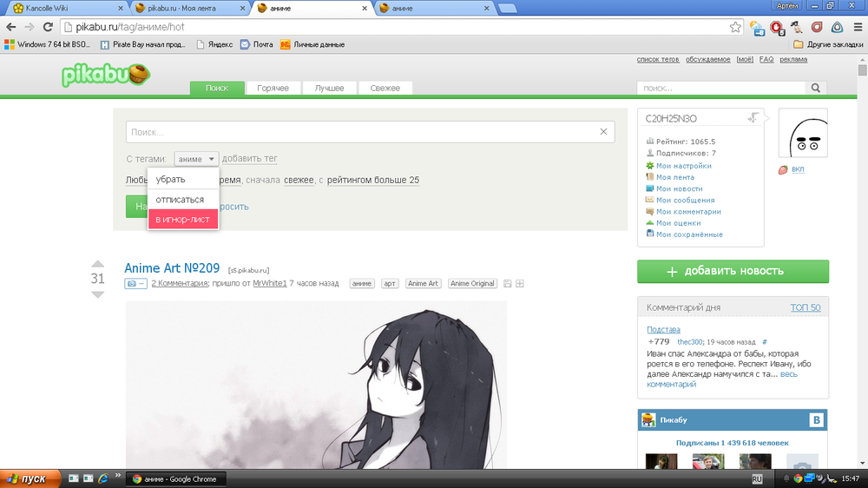
Task: Open the Почта bookmark
Action: 256,44
